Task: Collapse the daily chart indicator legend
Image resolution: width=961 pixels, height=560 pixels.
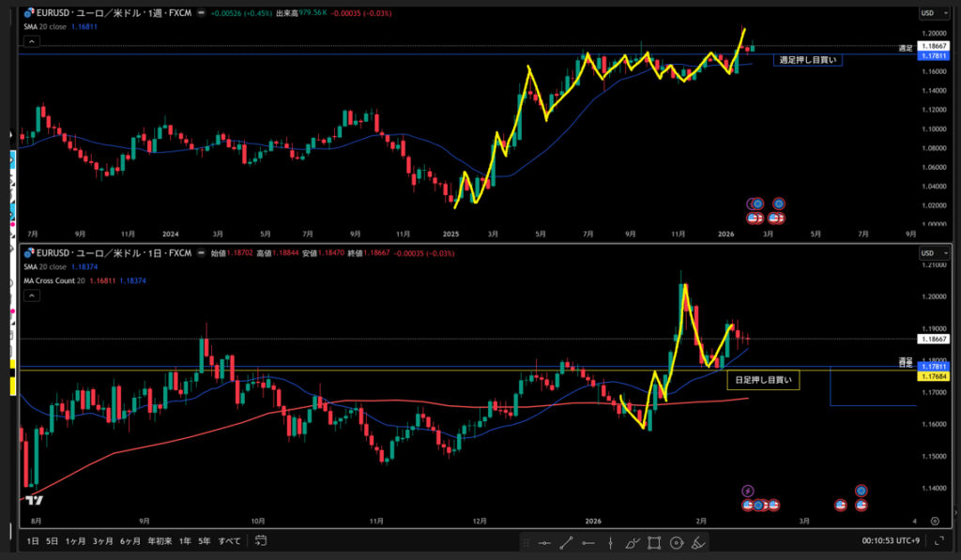Action: point(29,295)
